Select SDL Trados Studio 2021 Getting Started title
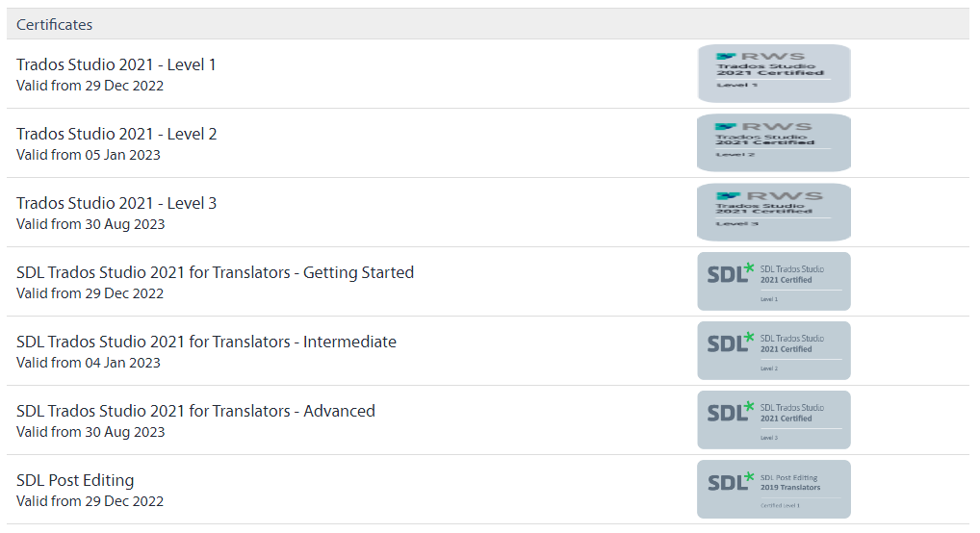Viewport: 980px width, 533px height. [215, 272]
